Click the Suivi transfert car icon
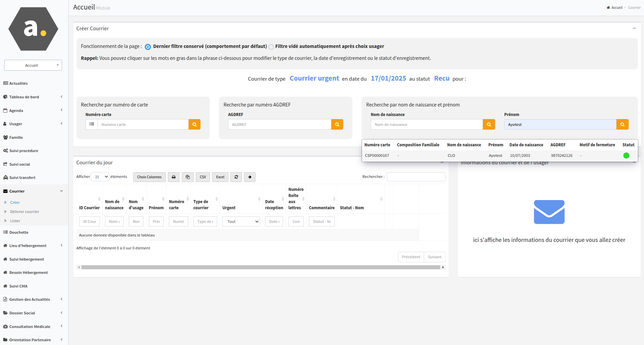 (5, 178)
